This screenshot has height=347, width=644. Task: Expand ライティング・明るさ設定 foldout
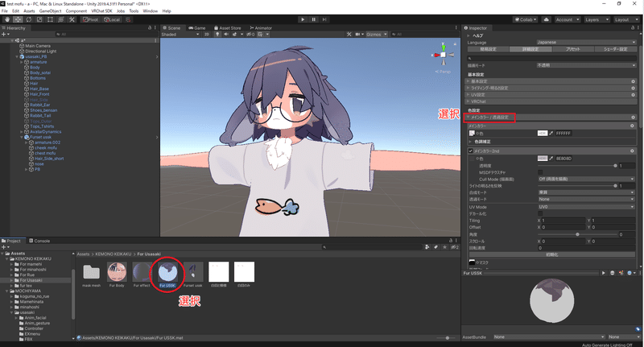[x=468, y=88]
